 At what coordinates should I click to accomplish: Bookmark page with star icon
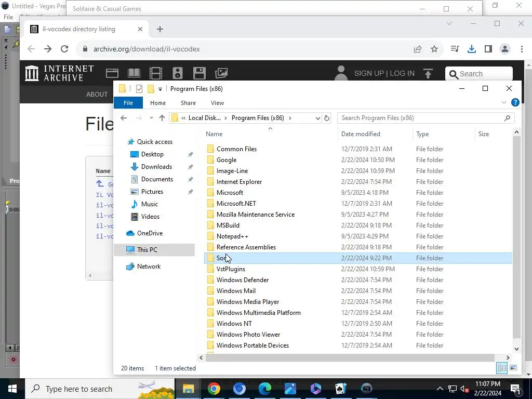pyautogui.click(x=434, y=49)
